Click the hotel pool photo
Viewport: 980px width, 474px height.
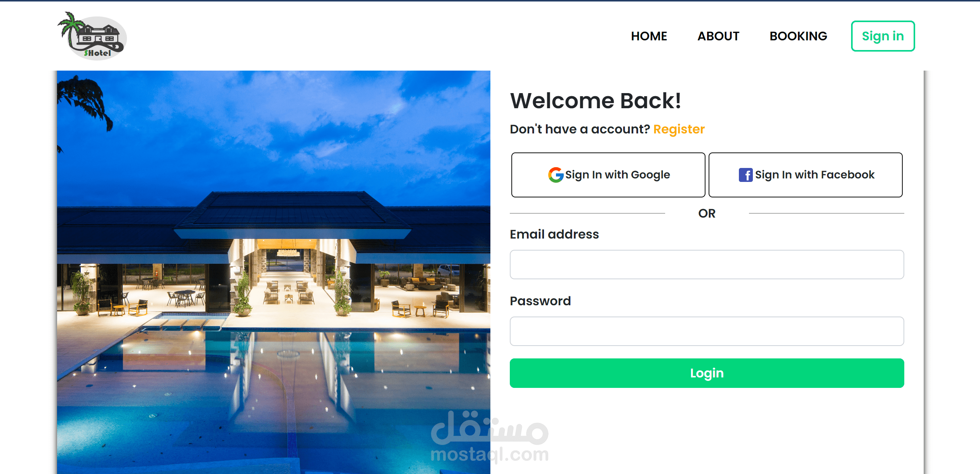274,272
